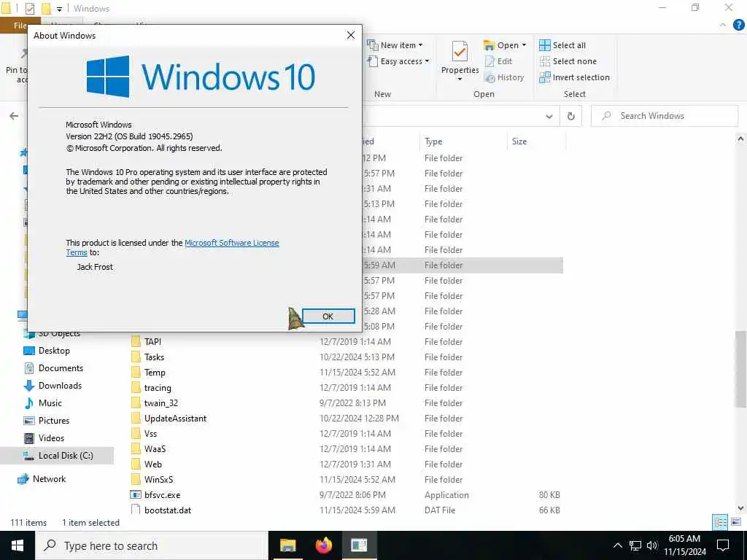The width and height of the screenshot is (747, 560).
Task: Select the WaaS folder
Action: click(155, 449)
